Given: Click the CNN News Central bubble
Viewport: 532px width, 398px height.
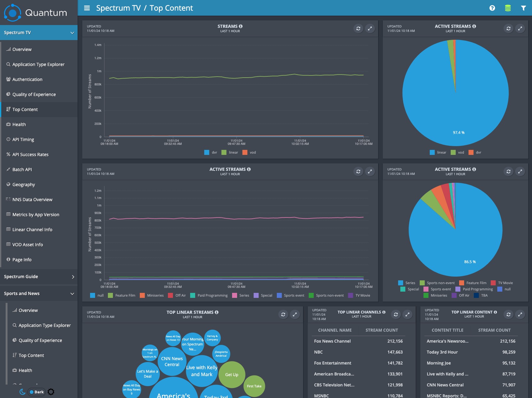Looking at the screenshot, I should 172,362.
